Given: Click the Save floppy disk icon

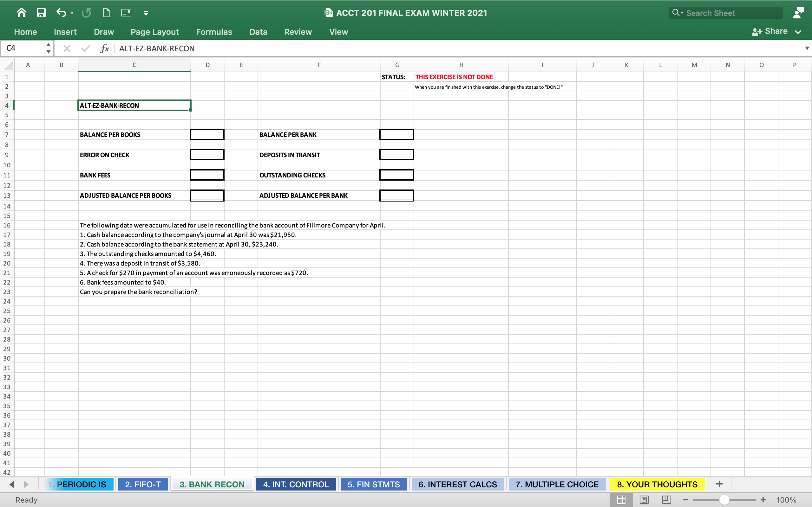Looking at the screenshot, I should click(x=41, y=13).
